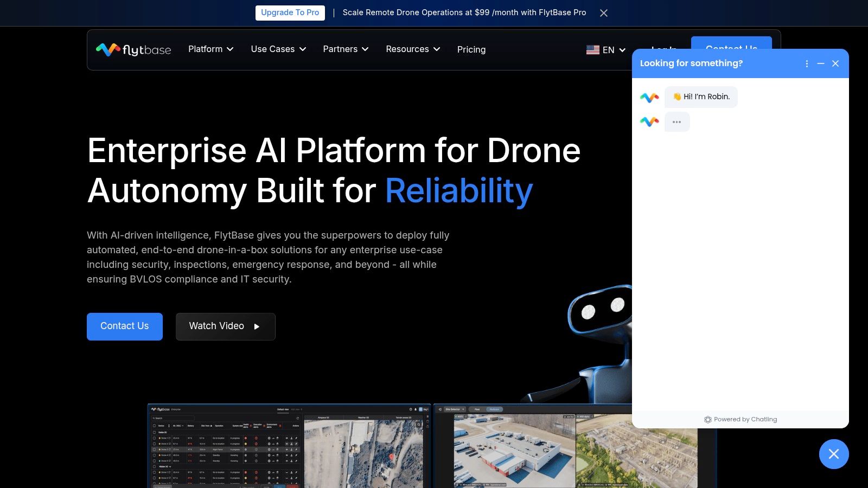This screenshot has width=868, height=488.
Task: Open the Partners dropdown
Action: point(346,49)
